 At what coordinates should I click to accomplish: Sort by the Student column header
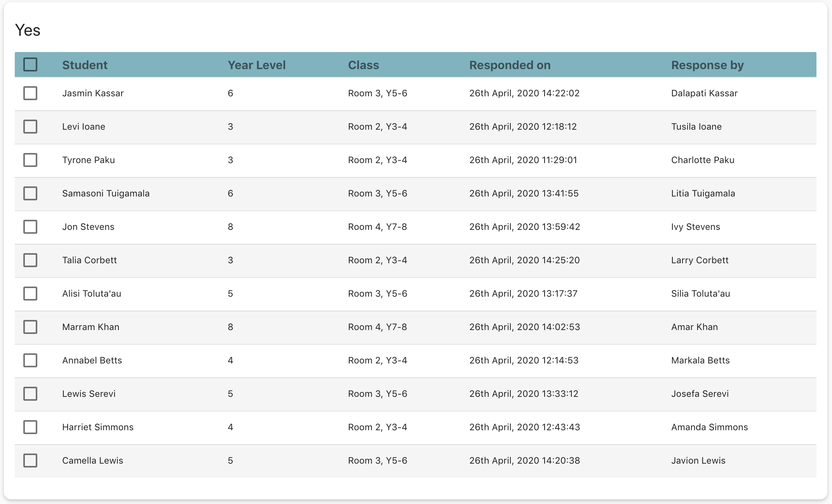85,65
